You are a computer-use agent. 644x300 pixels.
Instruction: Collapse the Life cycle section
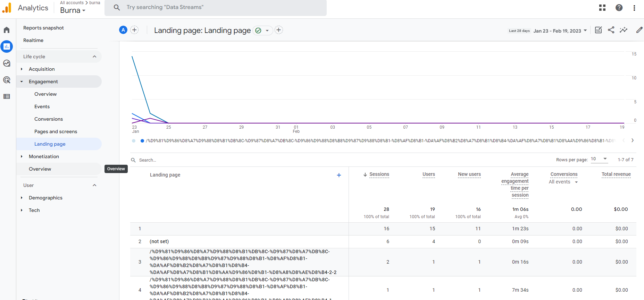(x=94, y=57)
